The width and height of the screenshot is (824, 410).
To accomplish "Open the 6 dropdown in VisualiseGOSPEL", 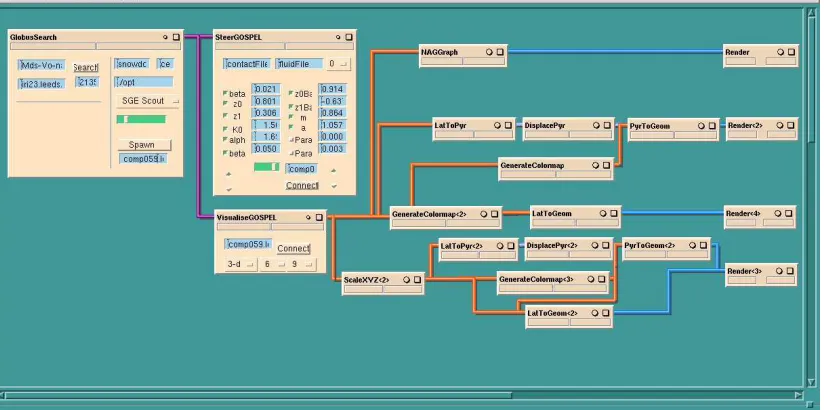I will (273, 264).
